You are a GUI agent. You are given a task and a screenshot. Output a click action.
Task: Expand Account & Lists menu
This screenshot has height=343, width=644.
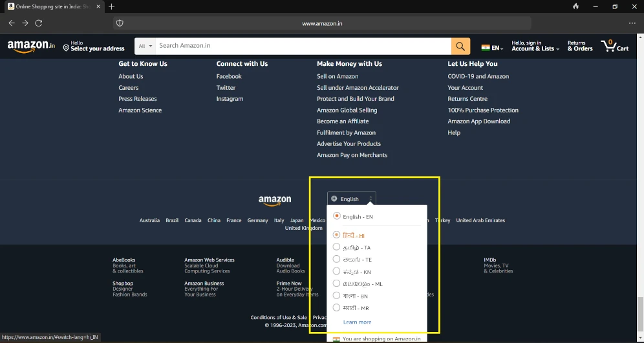[x=535, y=46]
